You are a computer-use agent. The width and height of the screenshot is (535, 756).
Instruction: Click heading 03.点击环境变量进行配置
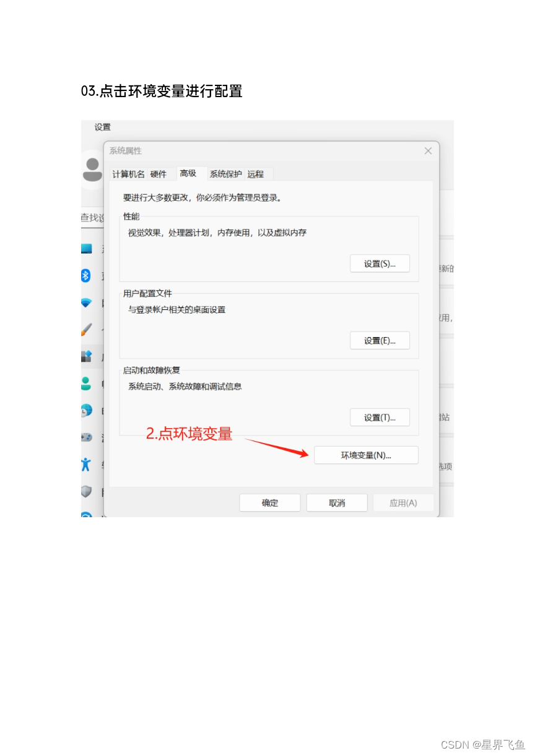click(162, 91)
